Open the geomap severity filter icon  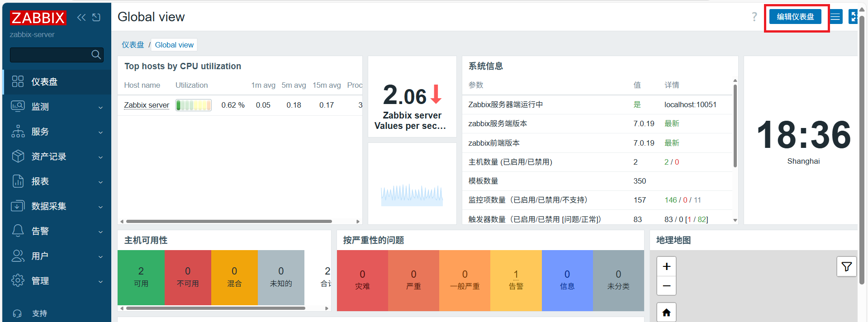[846, 267]
